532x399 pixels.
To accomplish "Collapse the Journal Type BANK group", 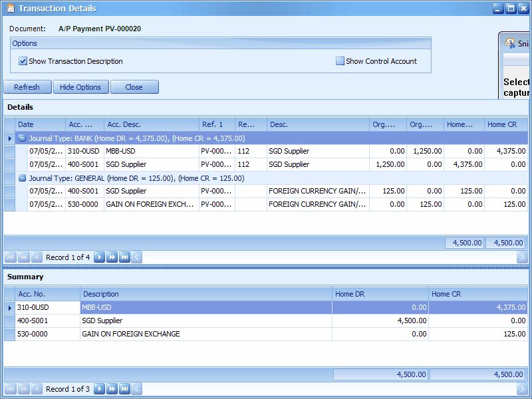I will tap(22, 138).
